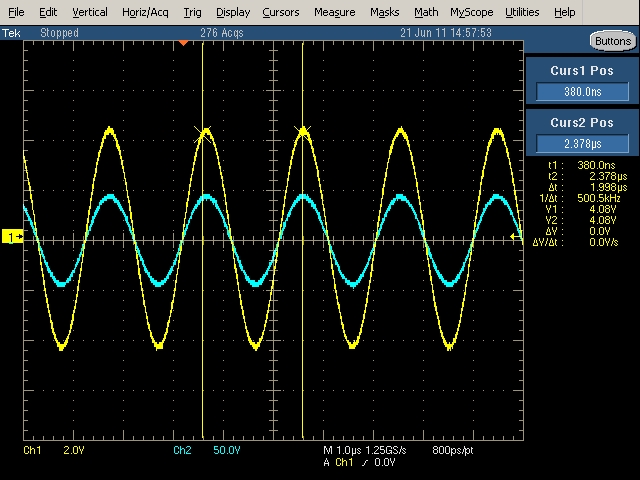Viewport: 640px width, 480px height.
Task: Select the Curs1 Pos value field
Action: click(582, 91)
